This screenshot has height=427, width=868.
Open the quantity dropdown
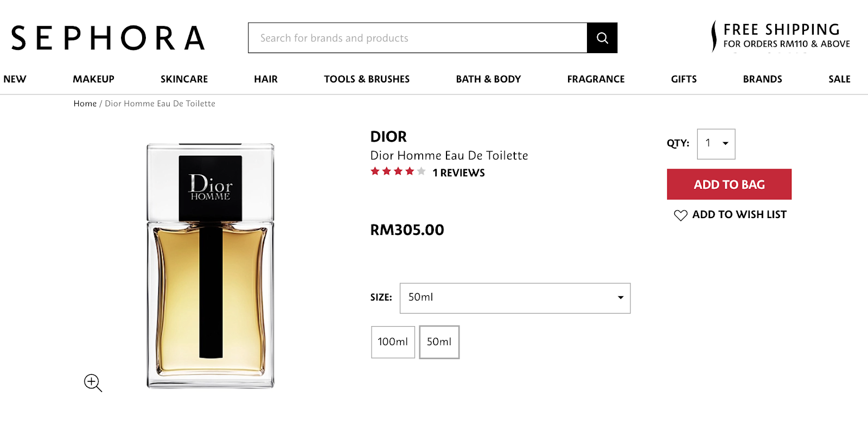point(716,144)
